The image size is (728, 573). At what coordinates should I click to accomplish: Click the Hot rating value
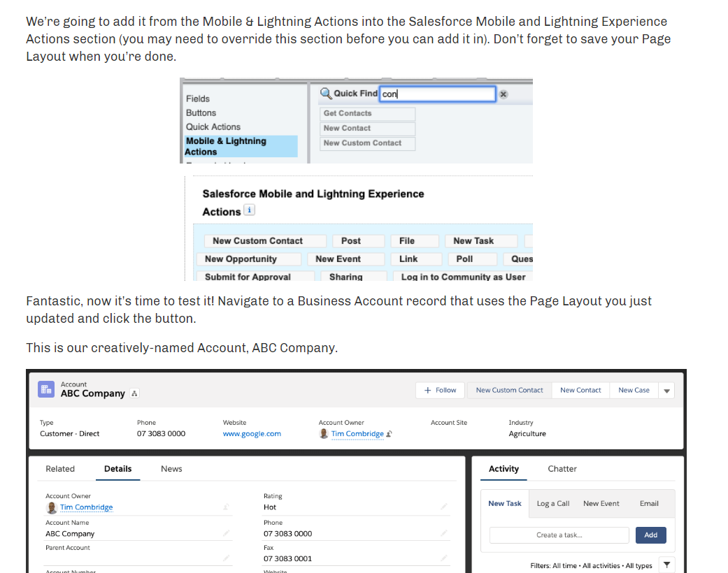[x=270, y=507]
